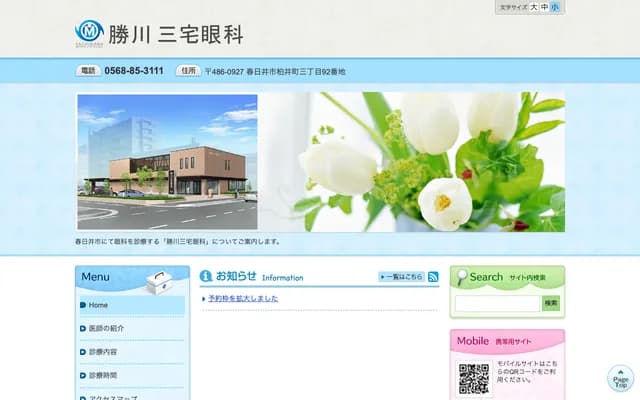
Task: Open the 一覧はこちら list button
Action: [402, 277]
